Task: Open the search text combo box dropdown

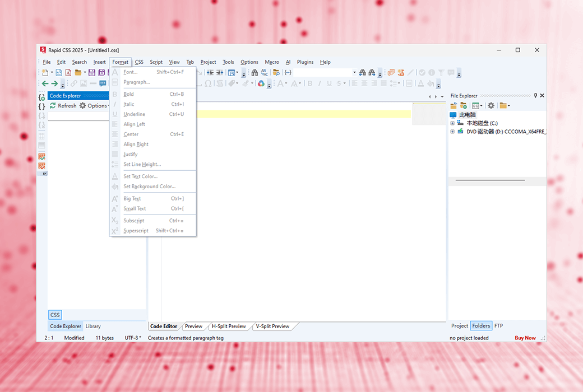Action: coord(354,72)
